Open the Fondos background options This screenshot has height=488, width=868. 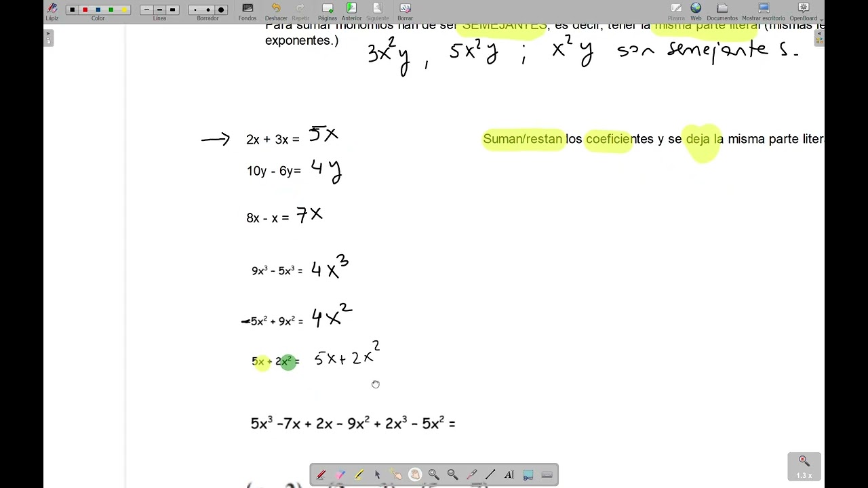click(248, 11)
